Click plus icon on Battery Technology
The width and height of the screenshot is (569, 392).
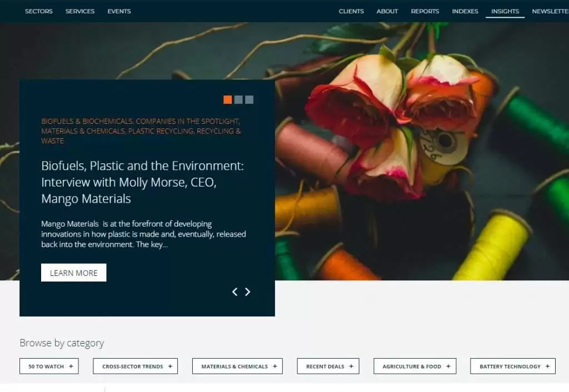(547, 366)
